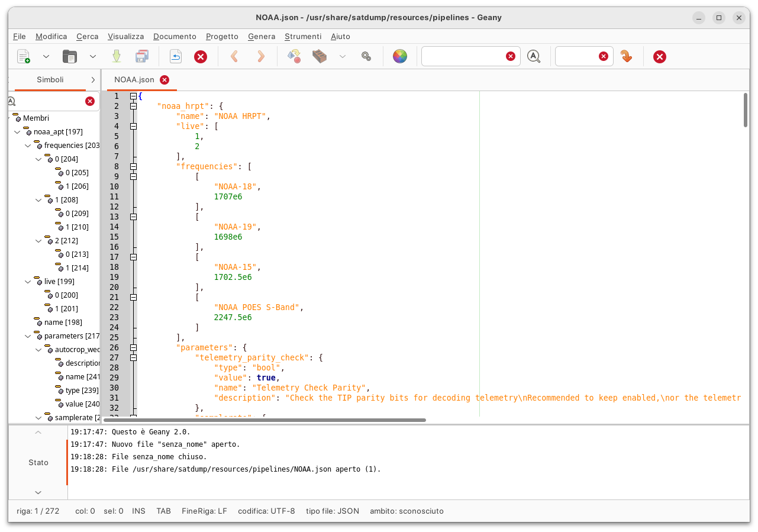758x532 pixels.
Task: Click the New file toolbar icon
Action: pyautogui.click(x=23, y=57)
